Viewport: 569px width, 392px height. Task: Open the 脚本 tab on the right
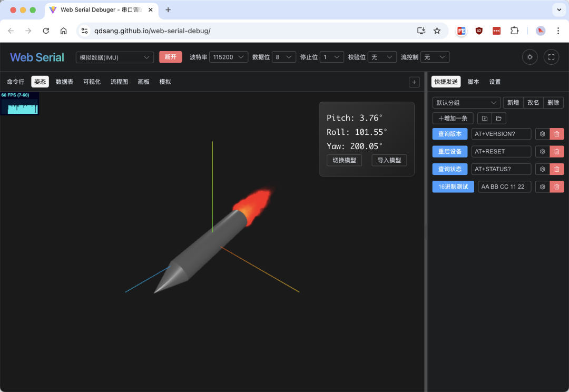(x=473, y=82)
